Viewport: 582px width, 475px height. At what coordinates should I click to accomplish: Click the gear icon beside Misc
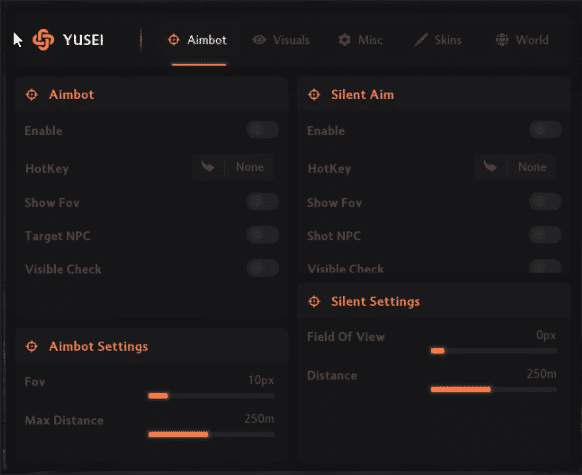345,40
